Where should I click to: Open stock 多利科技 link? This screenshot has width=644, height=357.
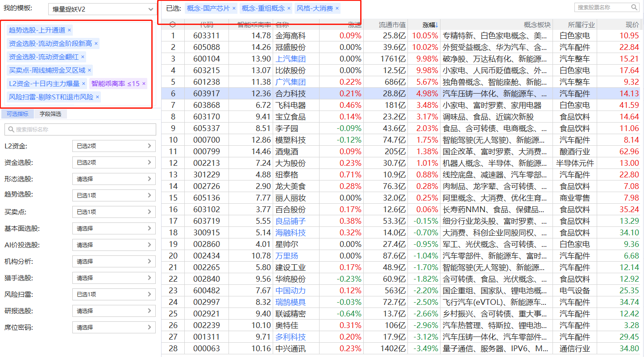pyautogui.click(x=291, y=337)
